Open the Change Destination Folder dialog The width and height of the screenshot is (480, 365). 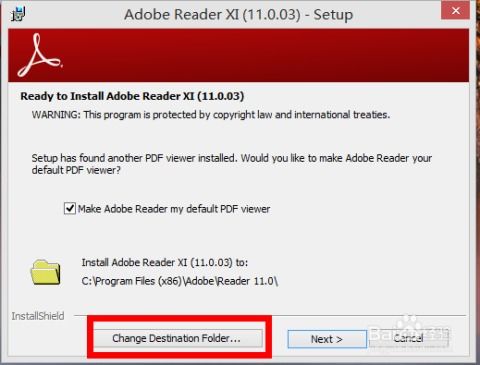178,339
